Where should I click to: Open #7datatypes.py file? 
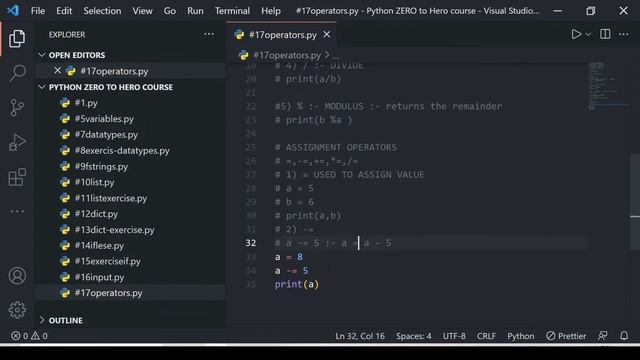pos(106,135)
